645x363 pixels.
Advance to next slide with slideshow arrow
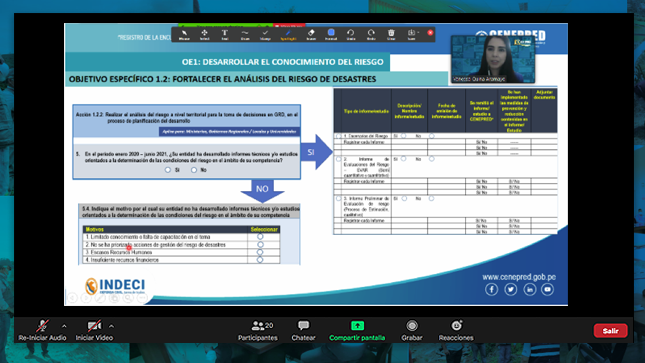86,298
